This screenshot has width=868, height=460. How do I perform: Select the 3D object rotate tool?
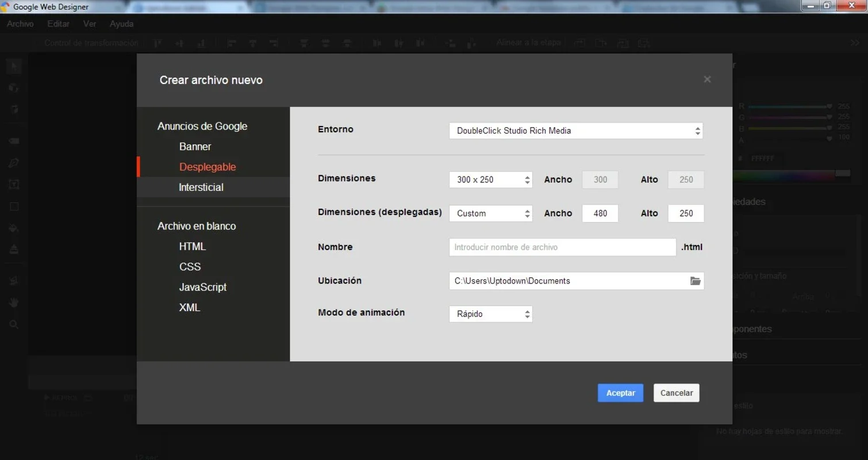point(14,88)
